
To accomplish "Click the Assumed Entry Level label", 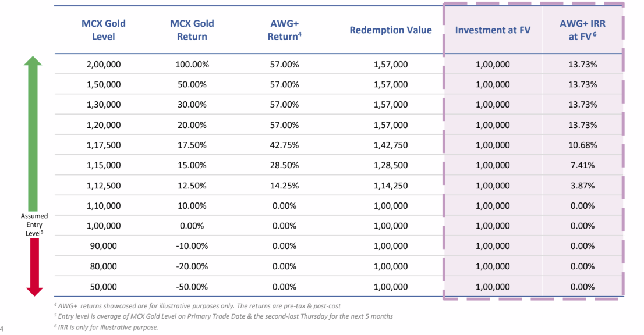I will tap(34, 224).
